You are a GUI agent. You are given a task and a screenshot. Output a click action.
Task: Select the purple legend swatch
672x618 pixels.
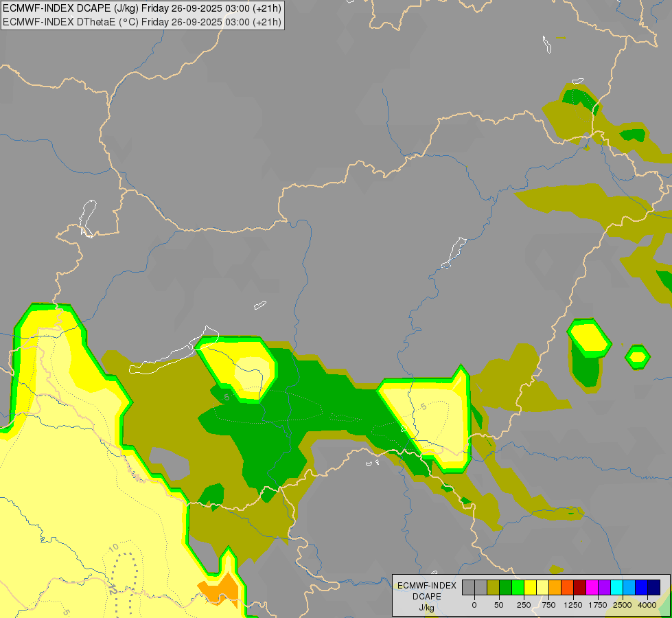click(604, 588)
